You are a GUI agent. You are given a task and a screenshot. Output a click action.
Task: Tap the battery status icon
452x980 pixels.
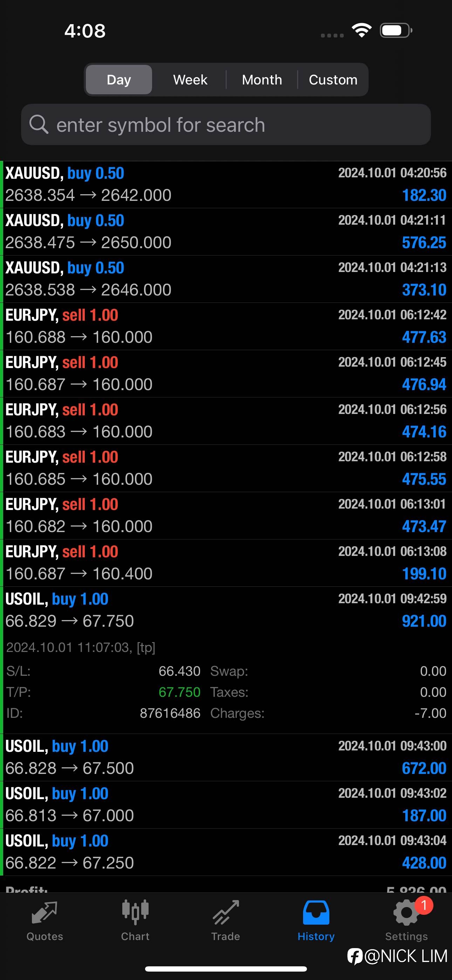396,30
